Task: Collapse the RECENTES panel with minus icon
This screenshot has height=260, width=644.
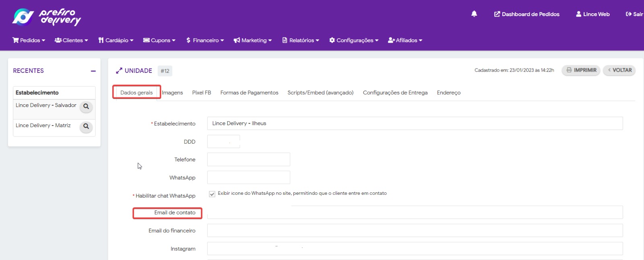Action: (x=93, y=71)
